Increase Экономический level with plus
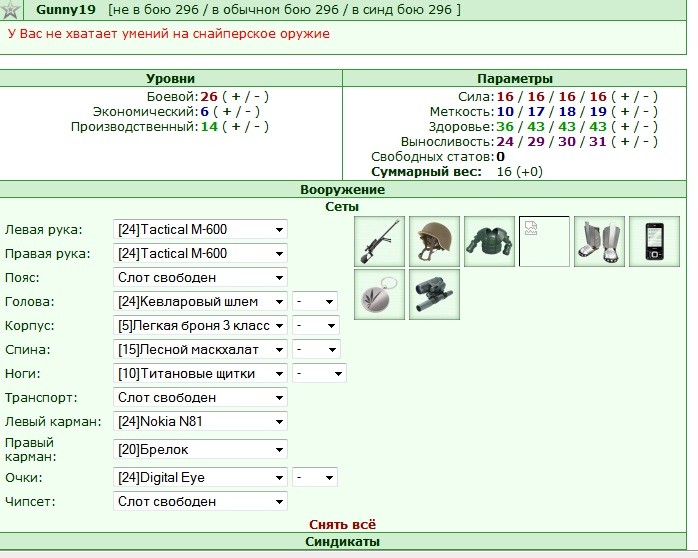Screen dimensions: 698x558 227,112
